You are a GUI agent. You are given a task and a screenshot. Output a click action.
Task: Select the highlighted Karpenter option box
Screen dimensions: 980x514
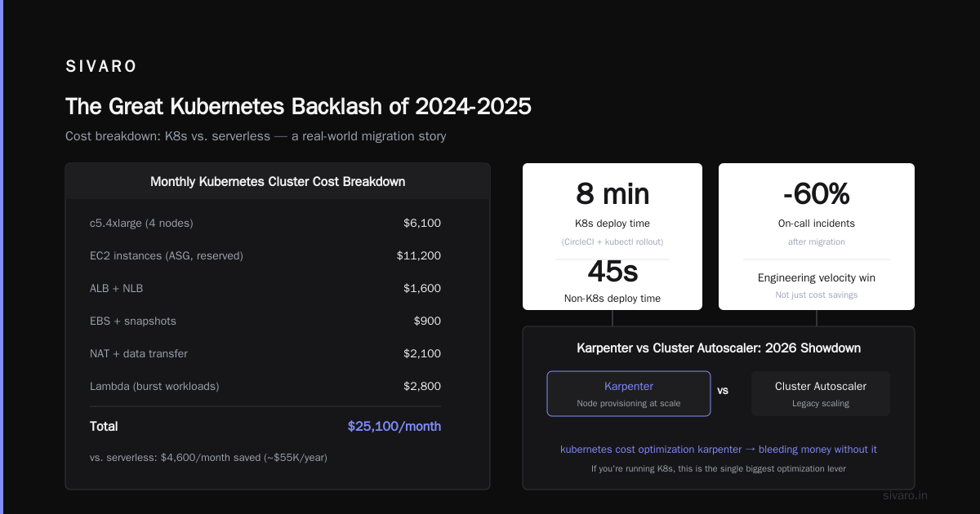[x=629, y=393]
